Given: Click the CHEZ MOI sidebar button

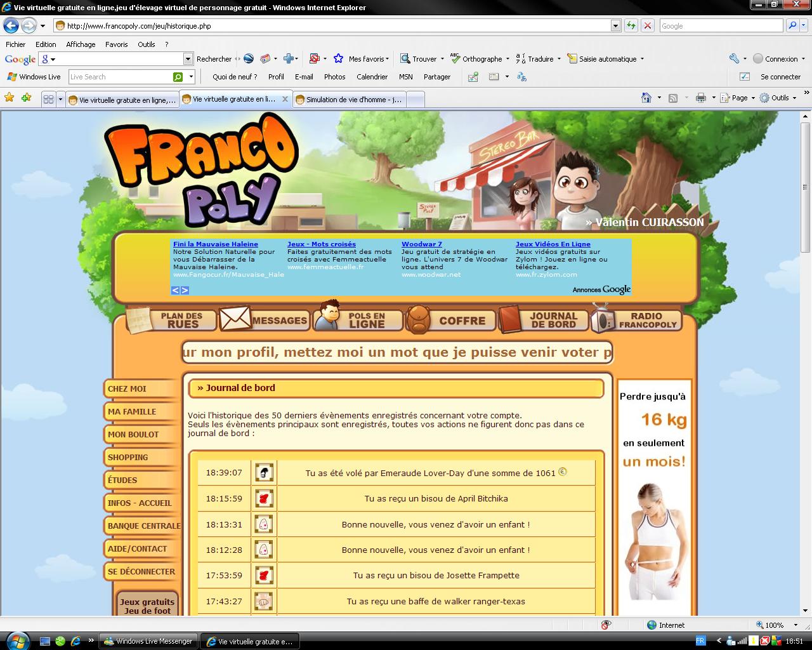Looking at the screenshot, I should (x=142, y=389).
